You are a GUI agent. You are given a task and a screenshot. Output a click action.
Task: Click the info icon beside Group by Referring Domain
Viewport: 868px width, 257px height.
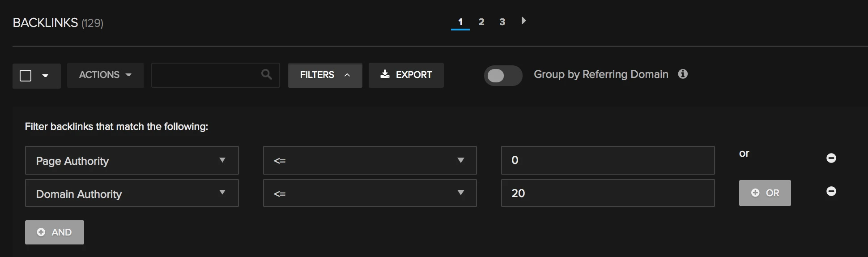point(682,74)
